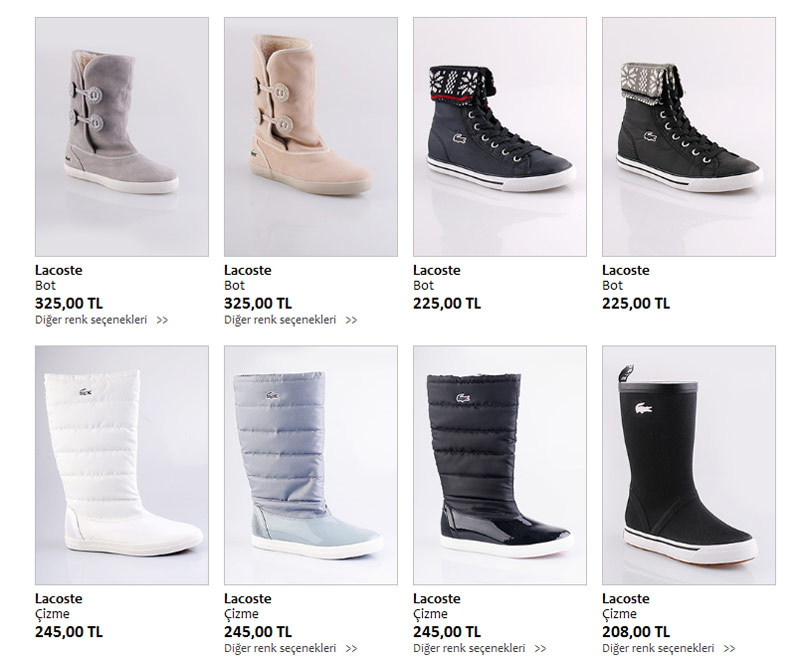Open the beige suede button boot image

pyautogui.click(x=311, y=137)
